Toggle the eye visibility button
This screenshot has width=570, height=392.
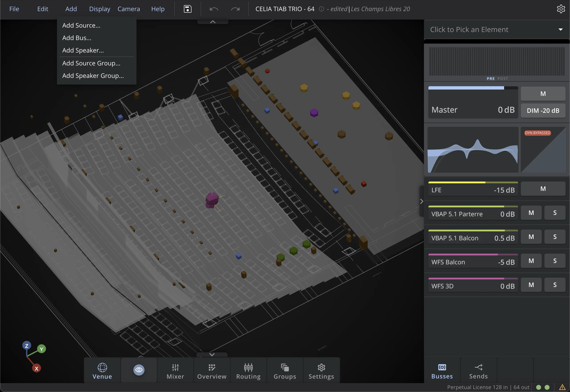(139, 370)
